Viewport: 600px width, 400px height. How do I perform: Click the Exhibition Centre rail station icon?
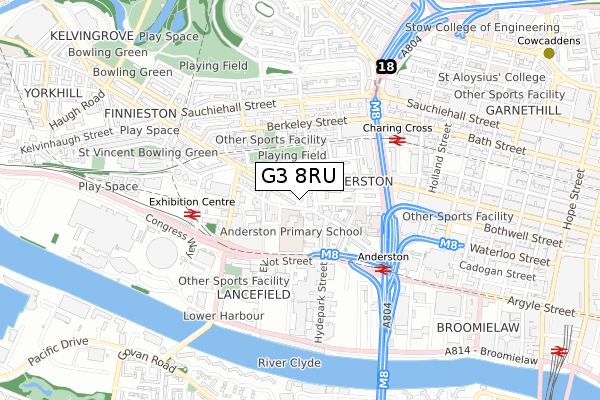(192, 214)
